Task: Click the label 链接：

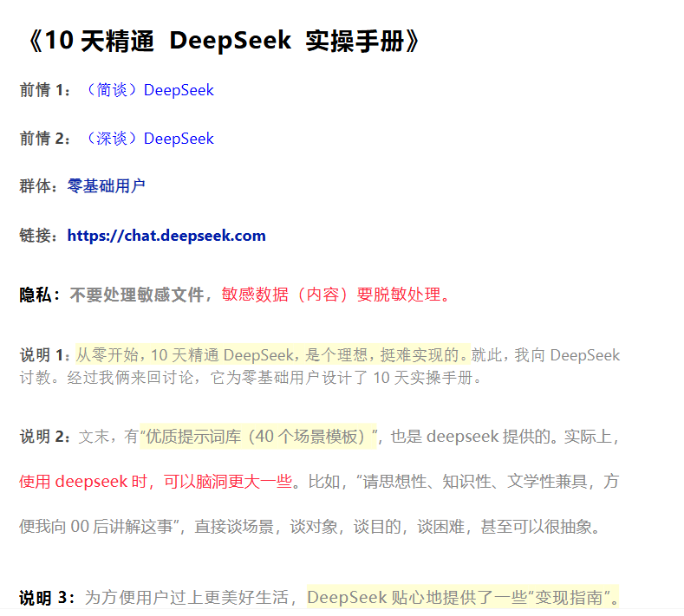Action: (x=39, y=236)
